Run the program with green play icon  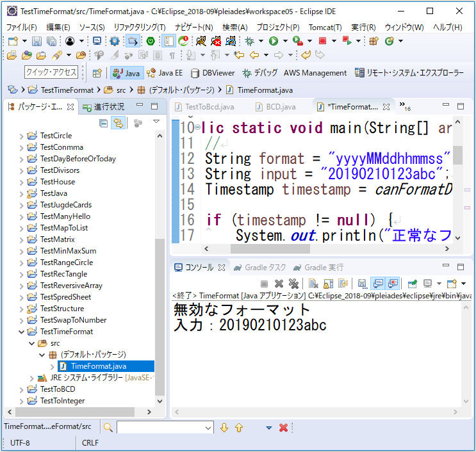click(274, 41)
